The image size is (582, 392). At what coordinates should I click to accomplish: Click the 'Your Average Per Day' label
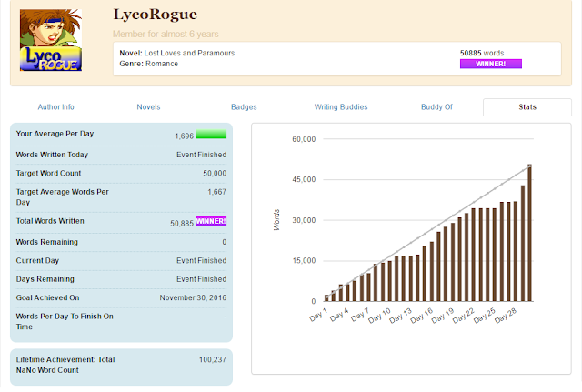[x=55, y=134]
